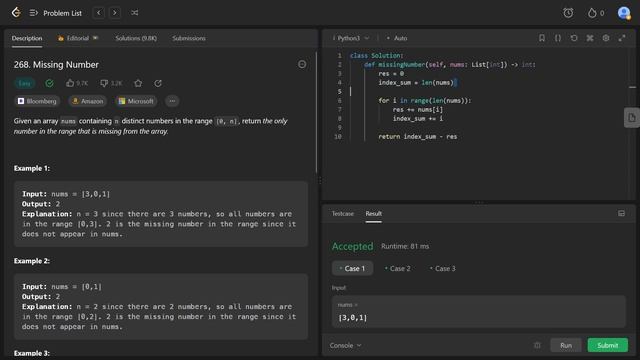Click the 'Accepted' status text

pos(352,247)
